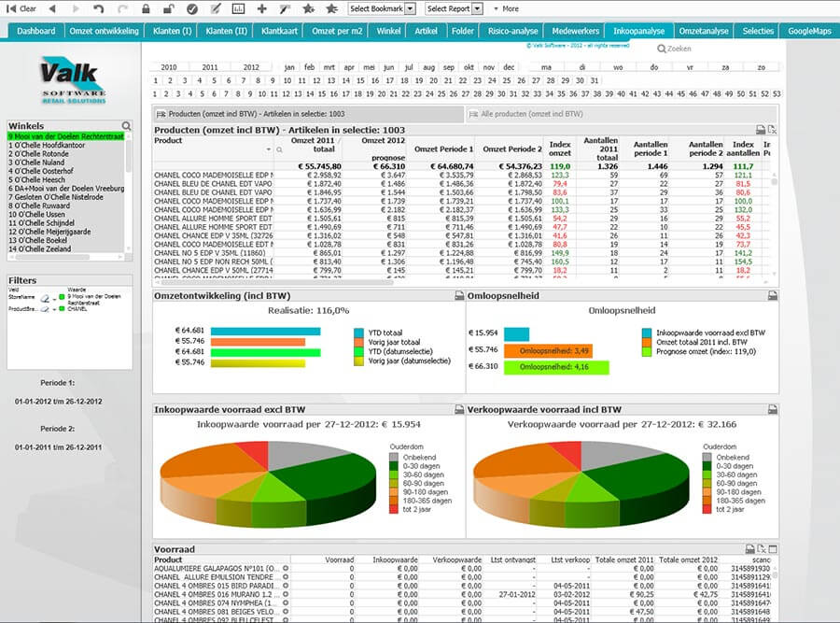Open the Select Bookmark dropdown
The height and width of the screenshot is (623, 840).
tap(410, 8)
